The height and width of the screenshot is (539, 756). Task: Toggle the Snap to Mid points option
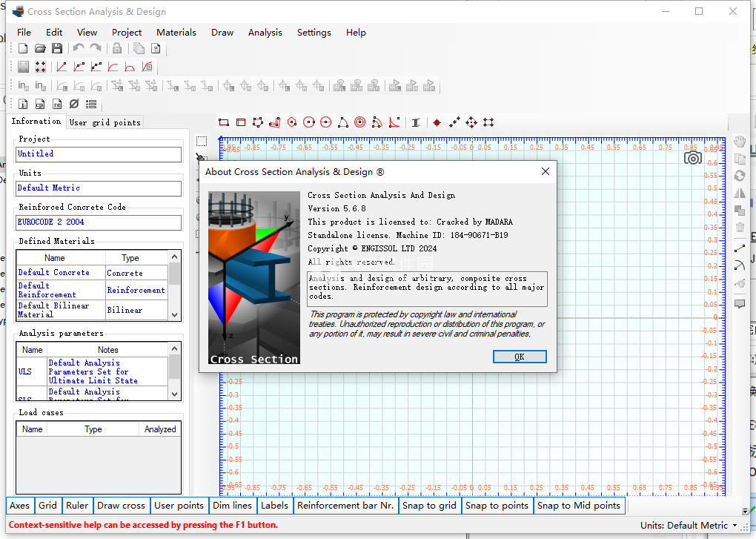[x=579, y=505]
